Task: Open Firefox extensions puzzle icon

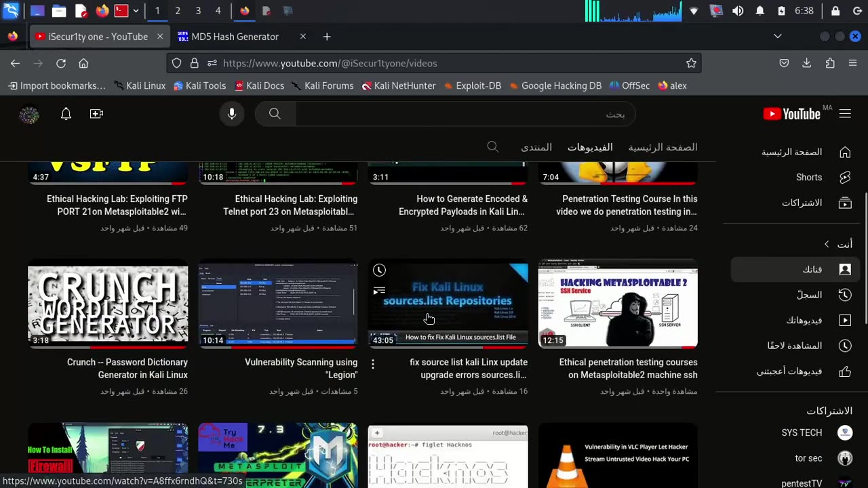Action: click(x=830, y=63)
